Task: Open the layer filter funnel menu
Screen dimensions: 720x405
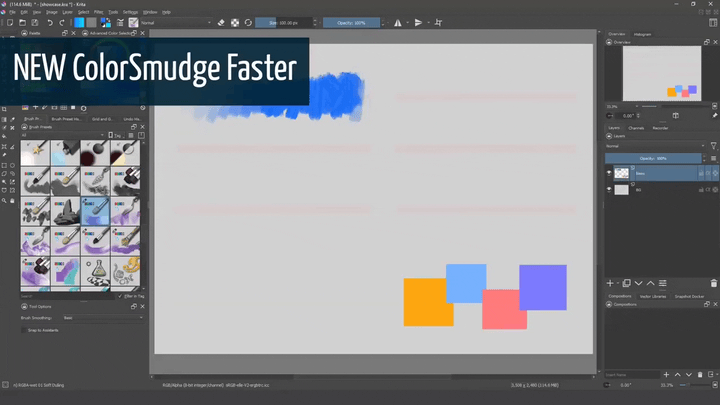Action: 714,146
